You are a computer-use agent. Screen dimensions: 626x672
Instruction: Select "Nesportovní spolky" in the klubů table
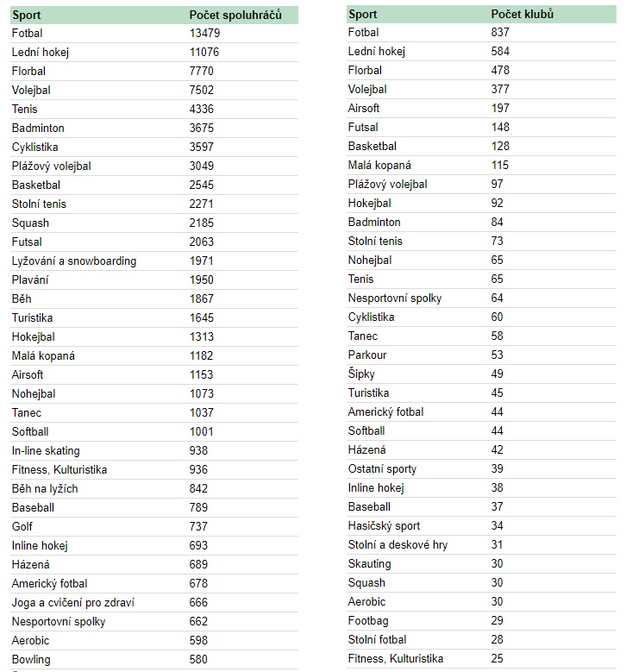point(395,298)
